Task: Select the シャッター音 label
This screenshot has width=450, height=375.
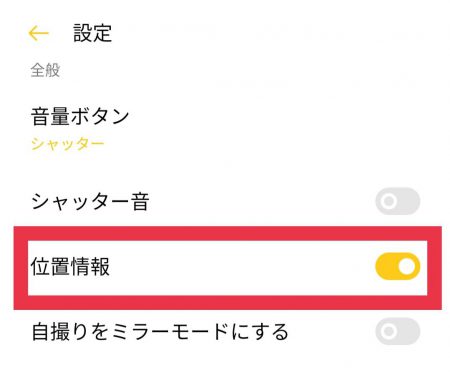Action: [90, 202]
